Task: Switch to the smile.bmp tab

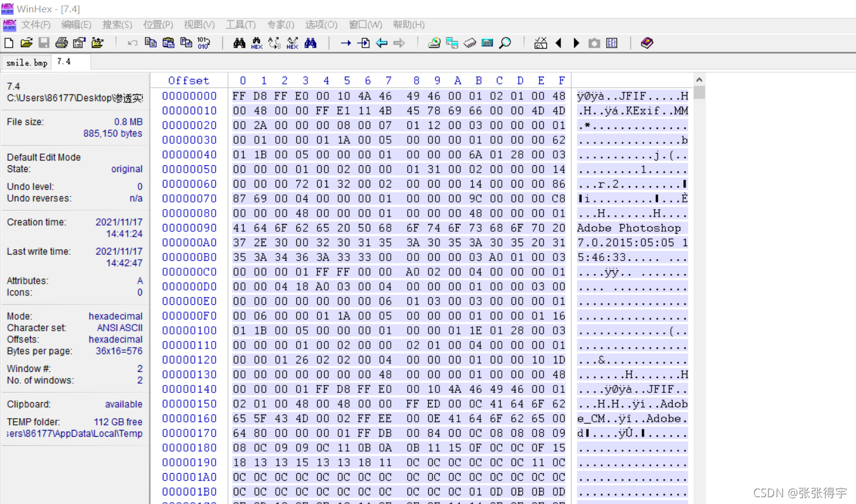Action: click(27, 63)
